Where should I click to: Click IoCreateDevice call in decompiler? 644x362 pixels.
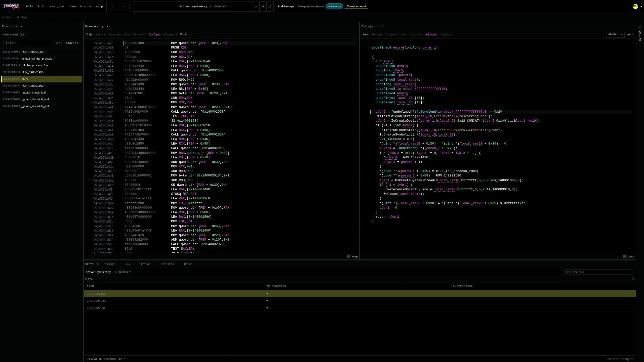coord(405,121)
